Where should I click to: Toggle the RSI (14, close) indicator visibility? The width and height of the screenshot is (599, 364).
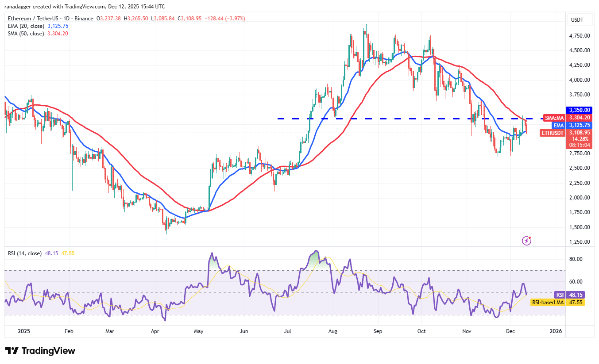pos(24,253)
